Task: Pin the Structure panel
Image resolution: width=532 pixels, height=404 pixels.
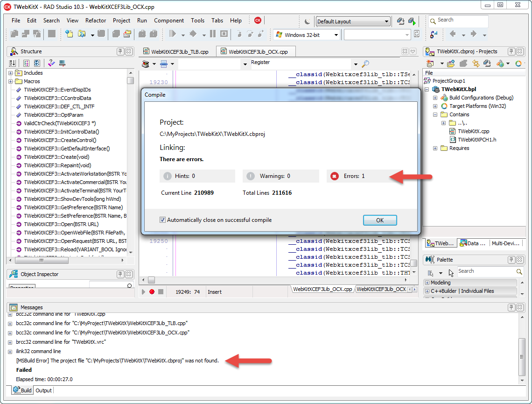Action: point(120,51)
